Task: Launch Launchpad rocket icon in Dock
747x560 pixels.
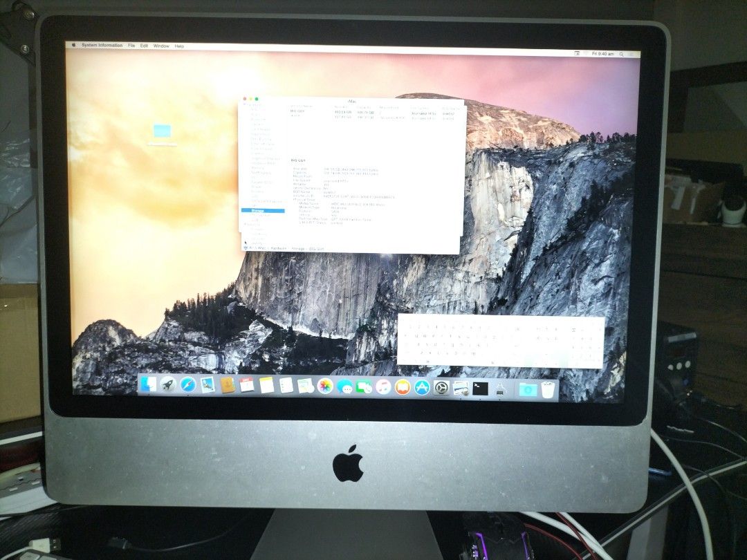Action: 167,384
